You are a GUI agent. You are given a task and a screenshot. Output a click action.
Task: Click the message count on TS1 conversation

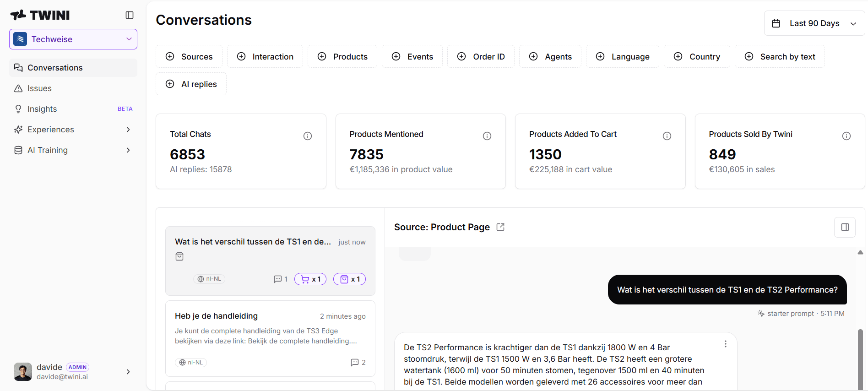[x=281, y=279]
